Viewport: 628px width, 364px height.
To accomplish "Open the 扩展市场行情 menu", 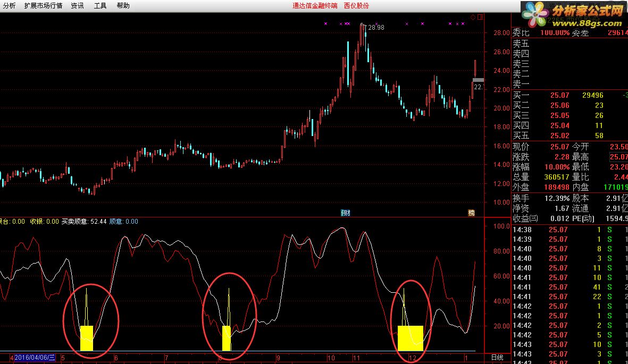I will (43, 6).
